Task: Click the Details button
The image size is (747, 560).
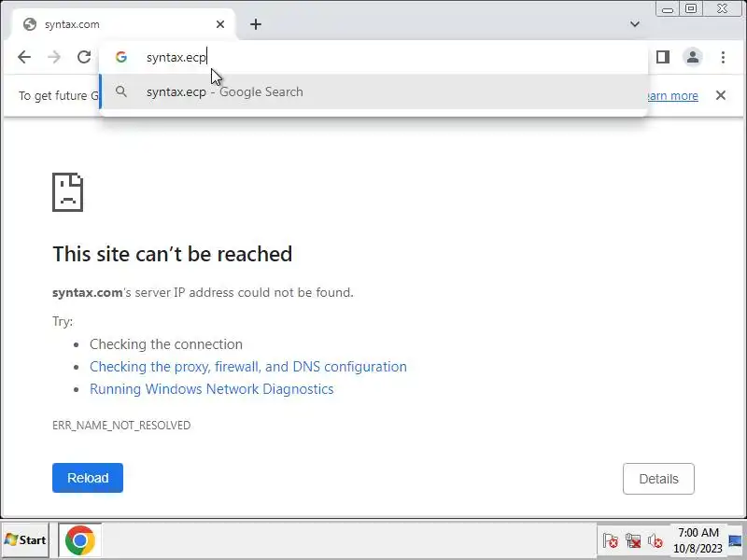Action: 658,479
